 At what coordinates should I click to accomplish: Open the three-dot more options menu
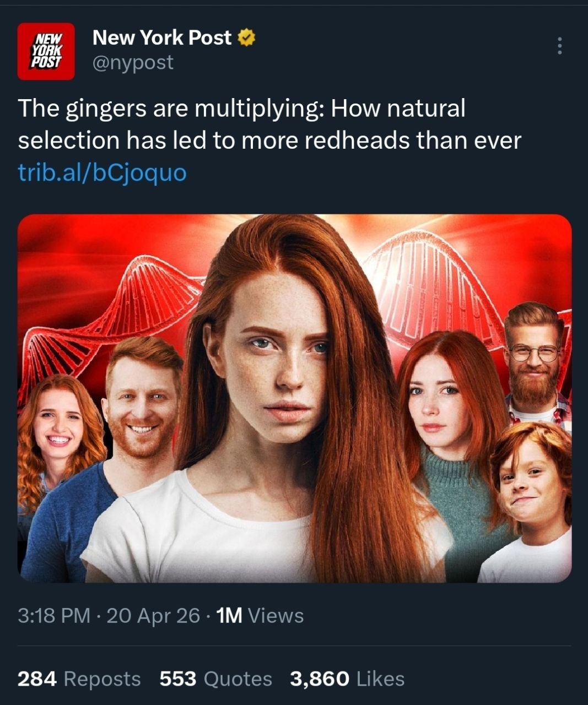(559, 46)
